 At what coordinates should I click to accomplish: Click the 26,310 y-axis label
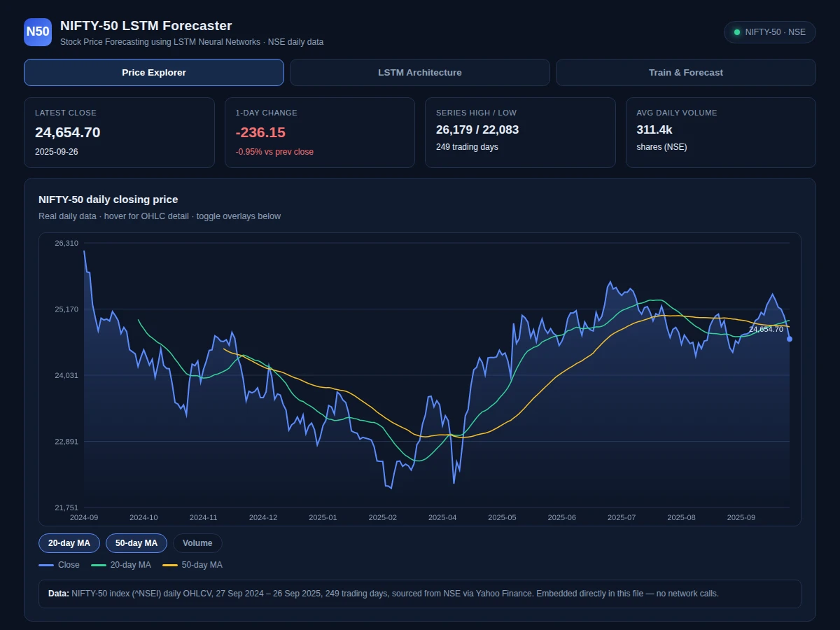67,243
